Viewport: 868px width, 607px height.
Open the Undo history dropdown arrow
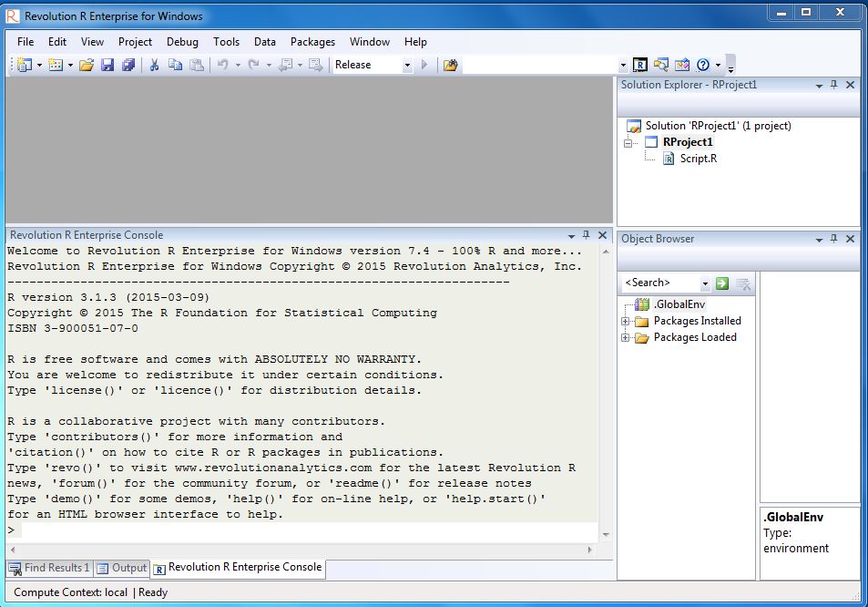click(x=238, y=66)
